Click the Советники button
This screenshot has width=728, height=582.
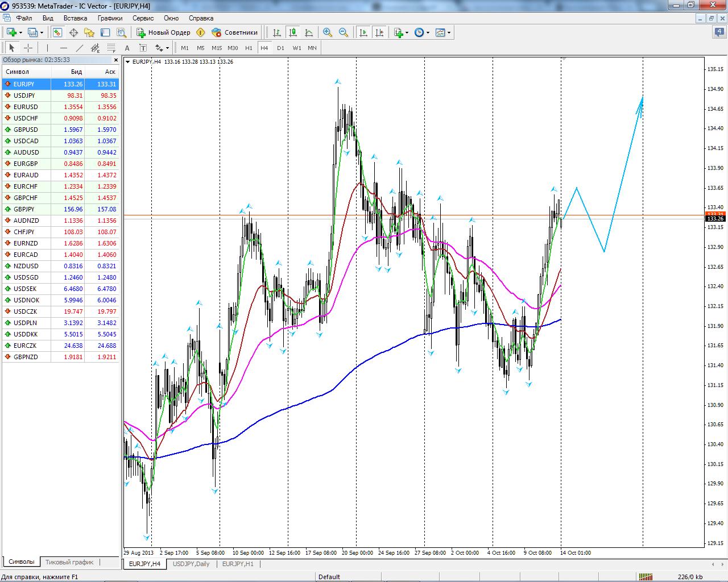pyautogui.click(x=235, y=32)
